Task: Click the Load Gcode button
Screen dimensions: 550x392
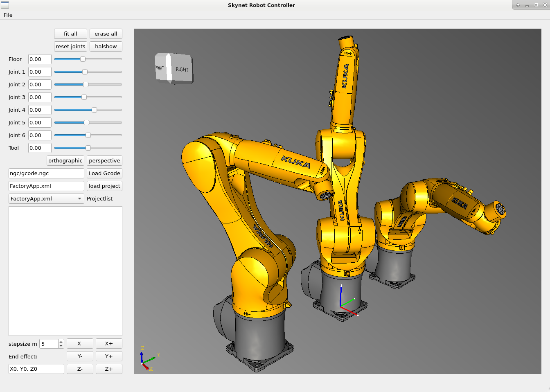Action: click(104, 173)
